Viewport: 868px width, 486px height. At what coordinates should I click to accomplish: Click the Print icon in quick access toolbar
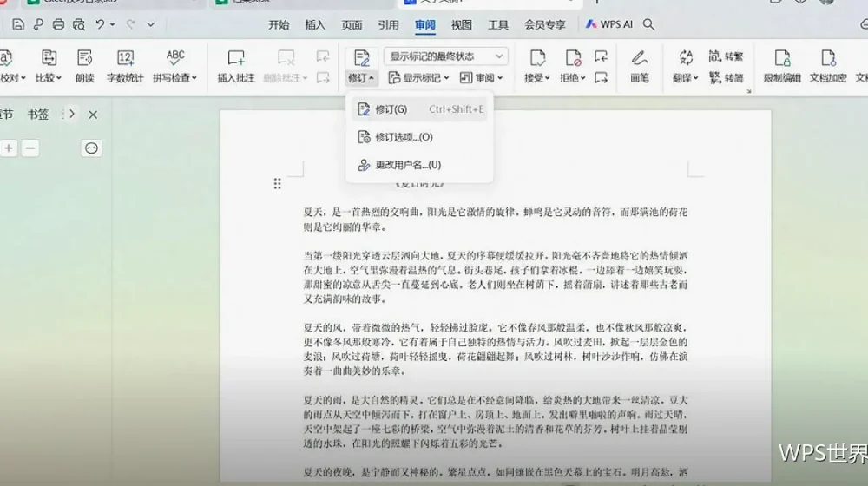tap(58, 24)
